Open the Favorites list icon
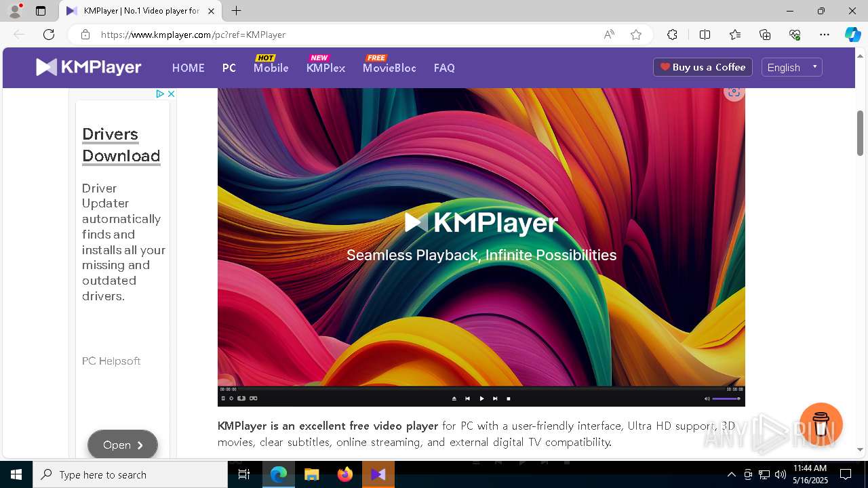868x488 pixels. click(735, 35)
